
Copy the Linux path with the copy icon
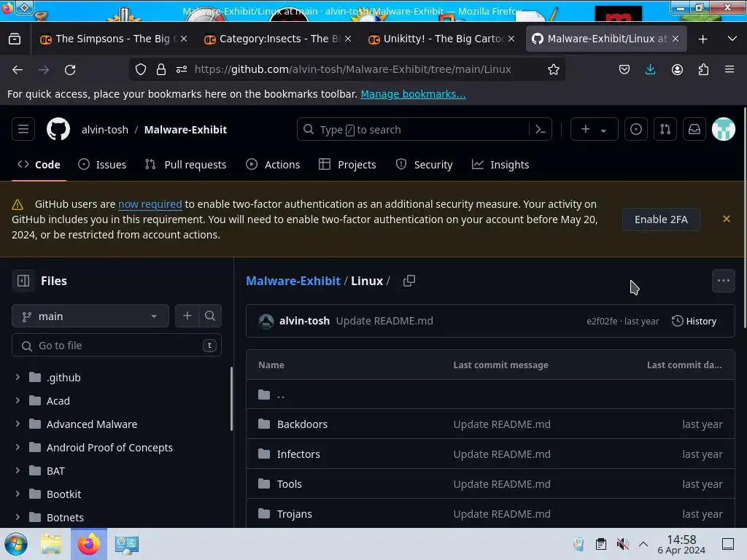[409, 281]
